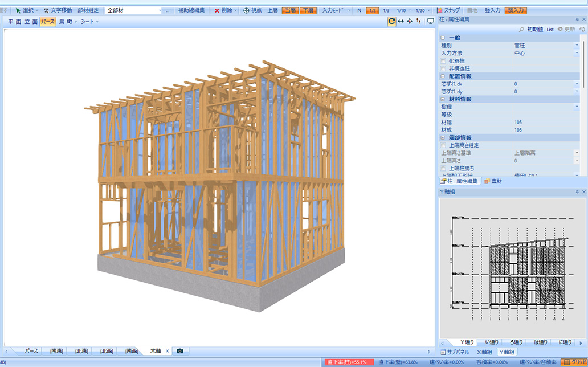Collapse the 材料情報 section
The image size is (588, 367).
point(443,99)
